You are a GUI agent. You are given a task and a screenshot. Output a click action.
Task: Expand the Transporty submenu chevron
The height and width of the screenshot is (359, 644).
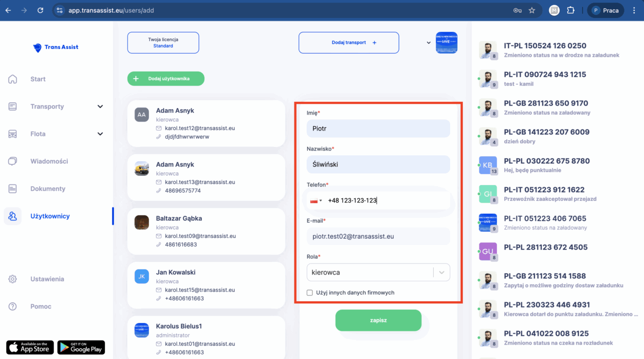click(100, 107)
